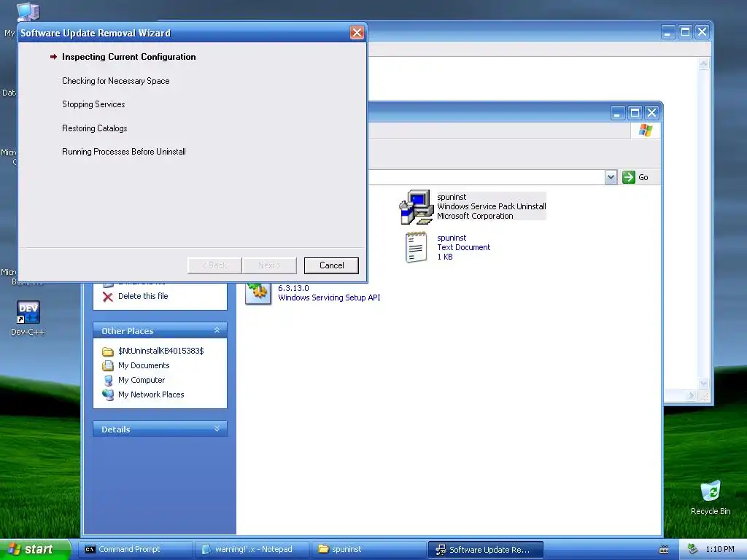Switch to Command Prompt taskbar button
747x560 pixels.
[x=136, y=549]
